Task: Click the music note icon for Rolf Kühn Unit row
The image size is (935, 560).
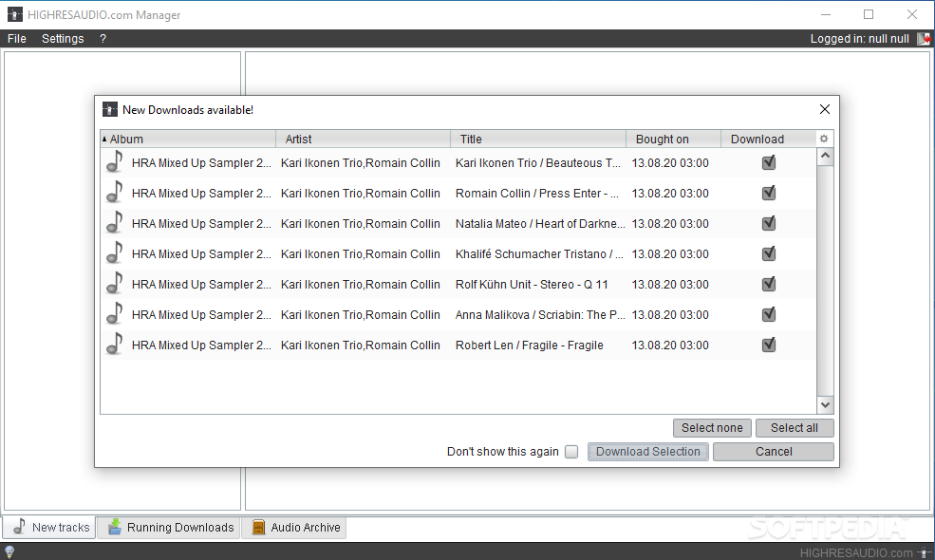Action: (115, 283)
